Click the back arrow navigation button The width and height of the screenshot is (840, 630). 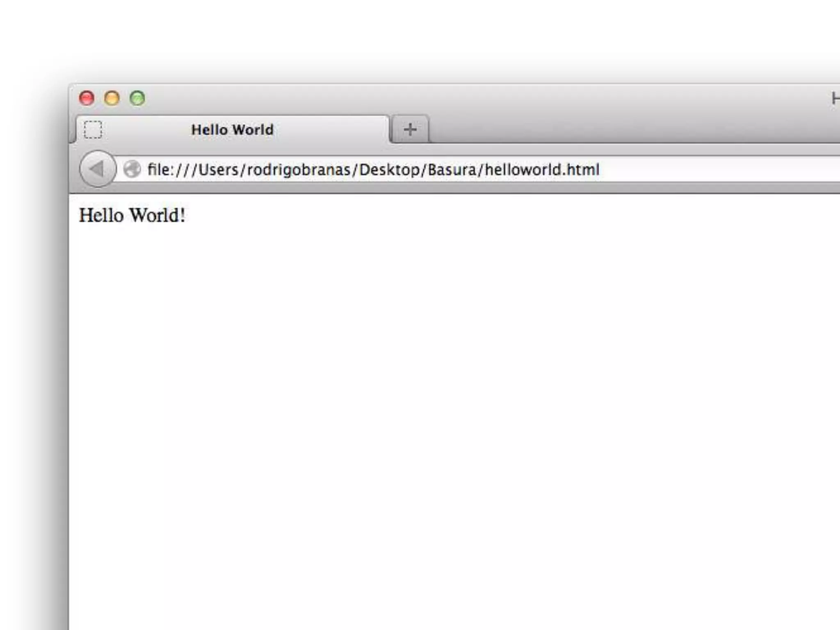coord(98,169)
